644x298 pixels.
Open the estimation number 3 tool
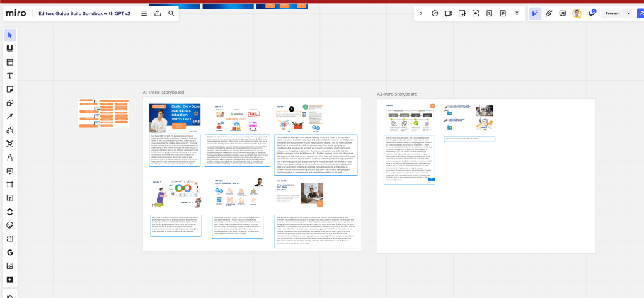489,14
